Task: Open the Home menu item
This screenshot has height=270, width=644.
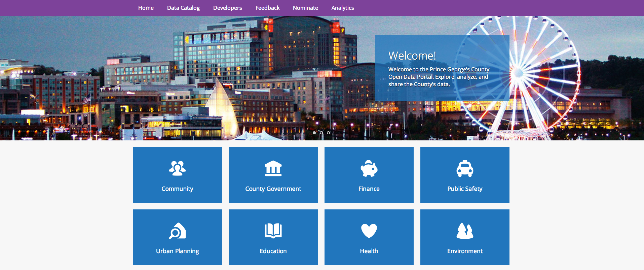Action: coord(146,8)
